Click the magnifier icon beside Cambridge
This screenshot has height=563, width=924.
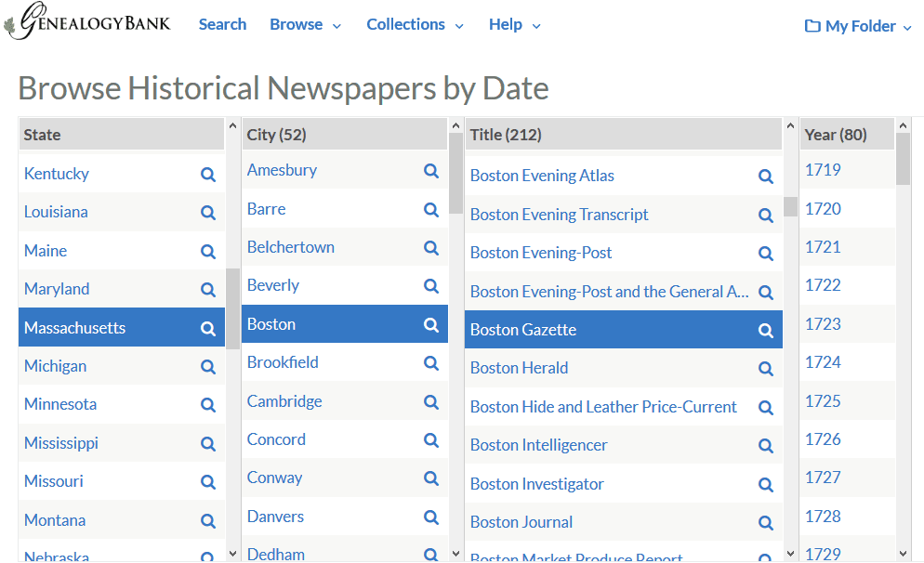click(430, 402)
